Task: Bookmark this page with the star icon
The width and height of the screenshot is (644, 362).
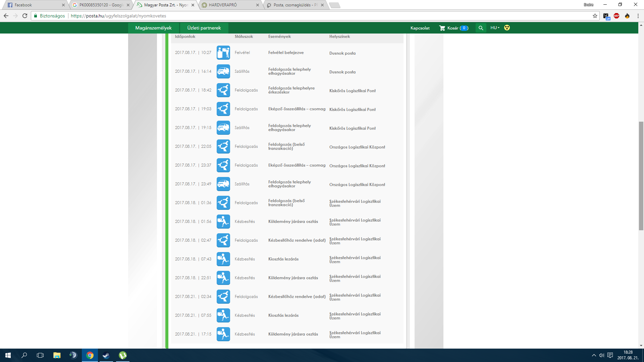Action: tap(595, 16)
